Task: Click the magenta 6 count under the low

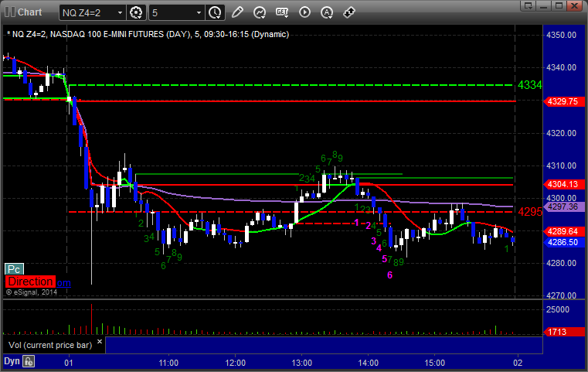Action: (389, 275)
